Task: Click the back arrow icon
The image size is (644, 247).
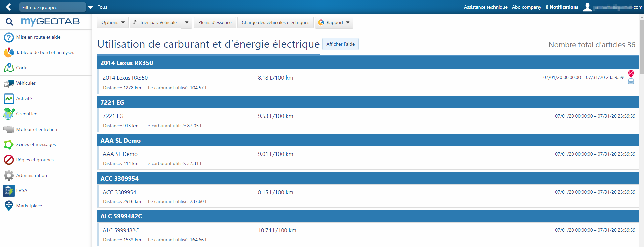Action: tap(8, 7)
